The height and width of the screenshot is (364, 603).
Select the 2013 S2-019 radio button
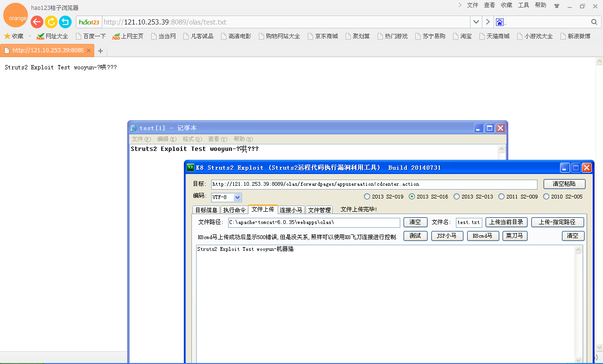[384, 197]
